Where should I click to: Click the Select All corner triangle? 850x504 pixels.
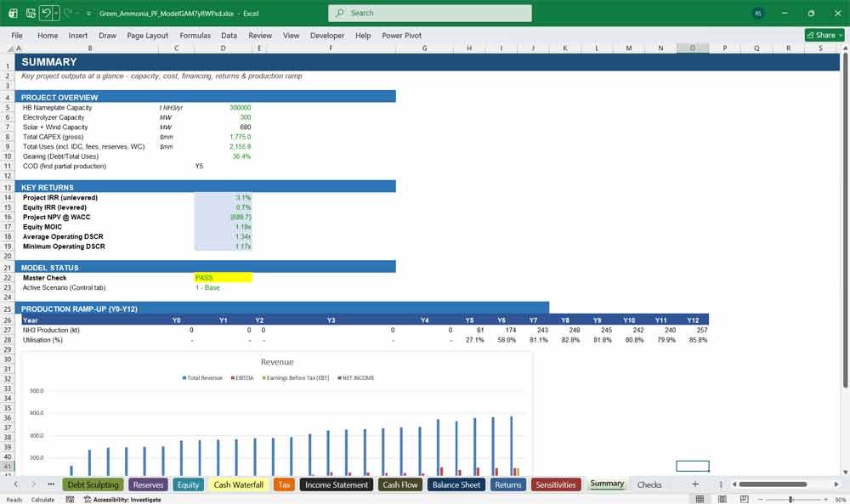9,48
